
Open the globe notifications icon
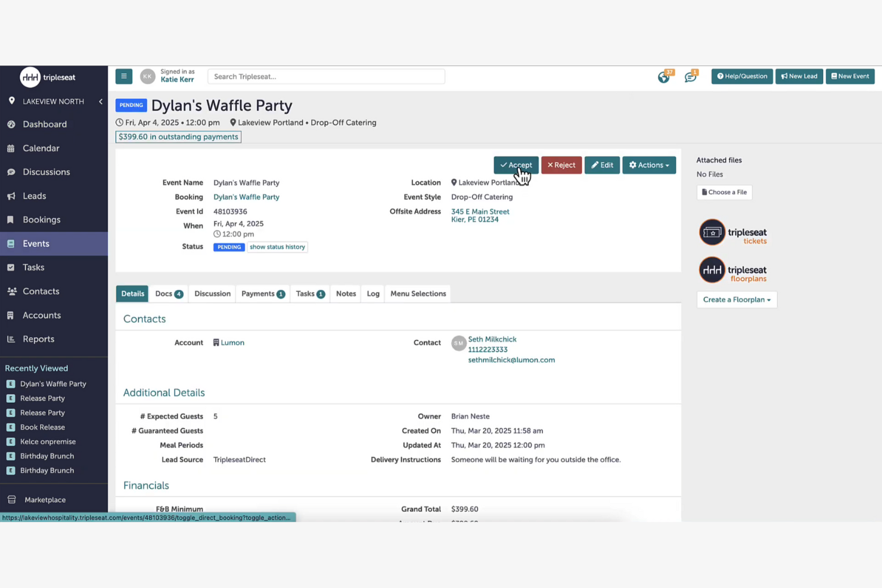click(x=663, y=77)
